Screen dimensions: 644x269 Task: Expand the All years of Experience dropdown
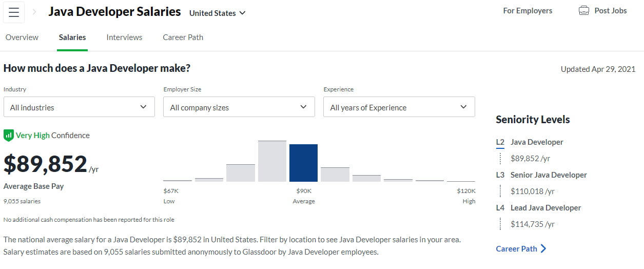399,107
